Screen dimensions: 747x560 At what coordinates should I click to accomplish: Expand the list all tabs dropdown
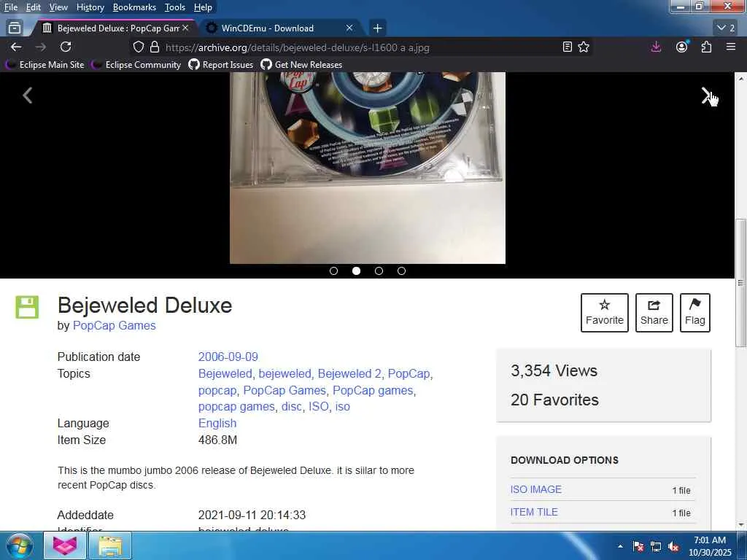pos(726,28)
